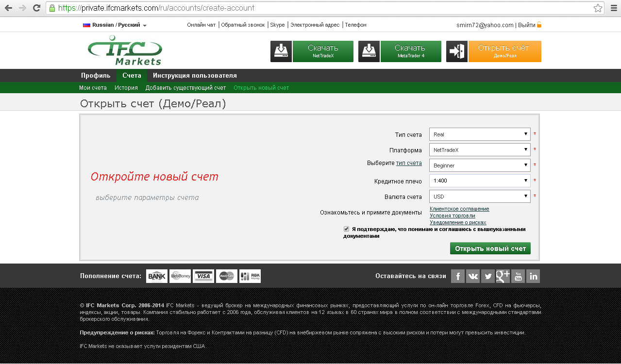621x364 pixels.
Task: Open the Платформа NetTradeX dropdown
Action: [x=480, y=150]
